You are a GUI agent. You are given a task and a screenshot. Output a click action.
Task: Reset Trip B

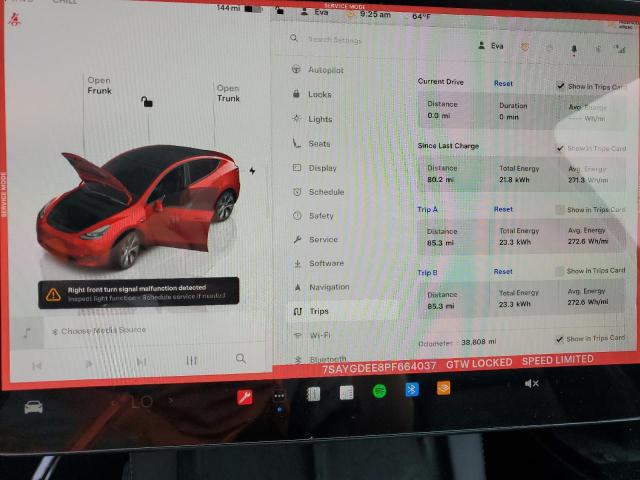(503, 271)
